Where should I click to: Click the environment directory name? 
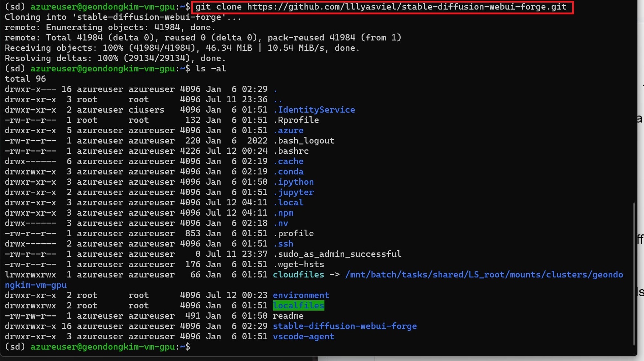click(301, 295)
